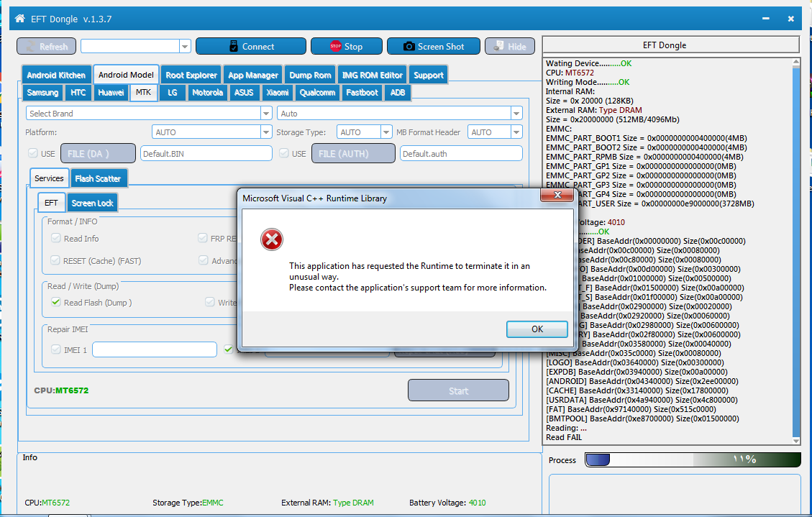Switch to the Services sub-tab

tap(49, 178)
